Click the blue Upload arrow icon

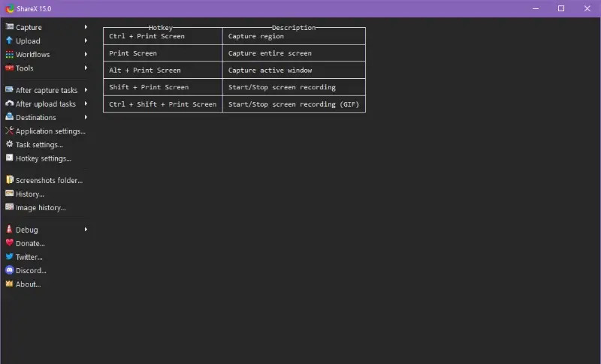pyautogui.click(x=10, y=41)
